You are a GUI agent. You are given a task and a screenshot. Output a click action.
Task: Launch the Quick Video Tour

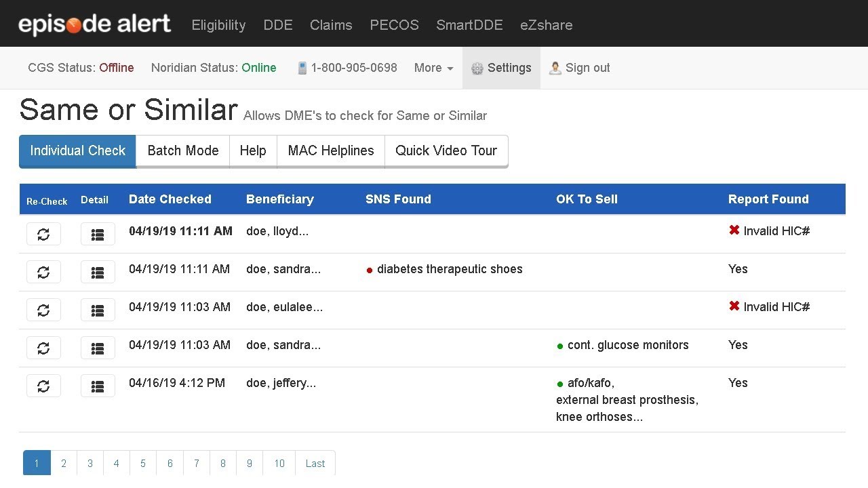(x=446, y=151)
